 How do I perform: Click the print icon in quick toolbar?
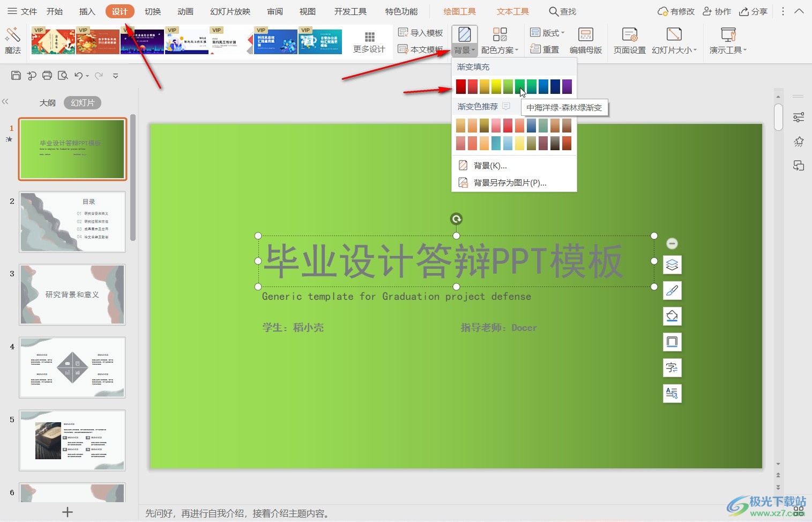47,76
